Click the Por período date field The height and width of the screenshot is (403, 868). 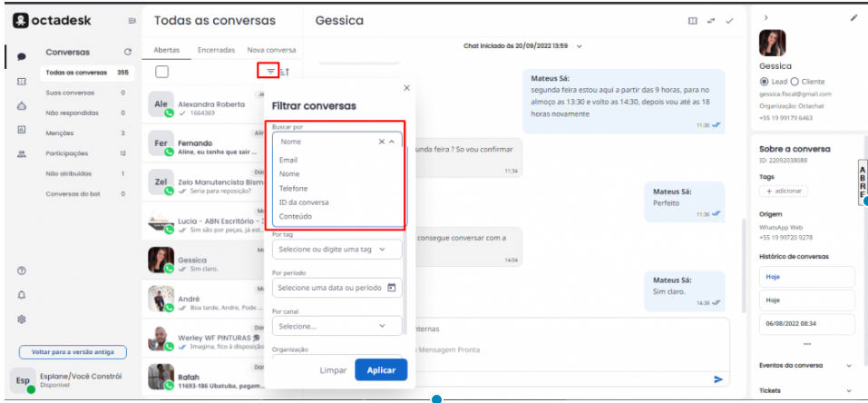pyautogui.click(x=336, y=288)
